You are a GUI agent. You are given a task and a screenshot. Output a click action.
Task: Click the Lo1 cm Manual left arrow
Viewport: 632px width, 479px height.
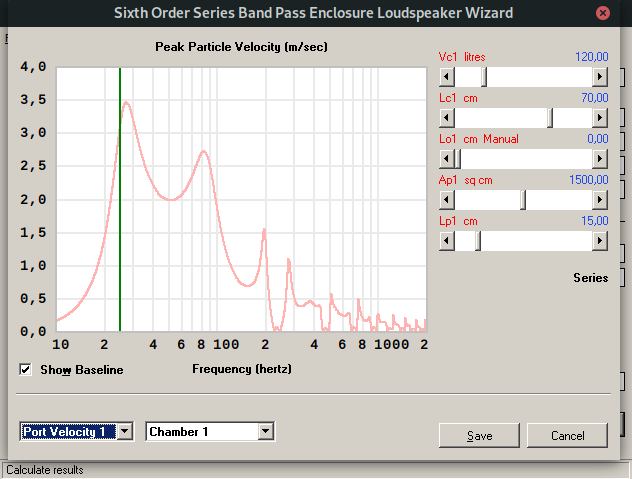point(447,159)
